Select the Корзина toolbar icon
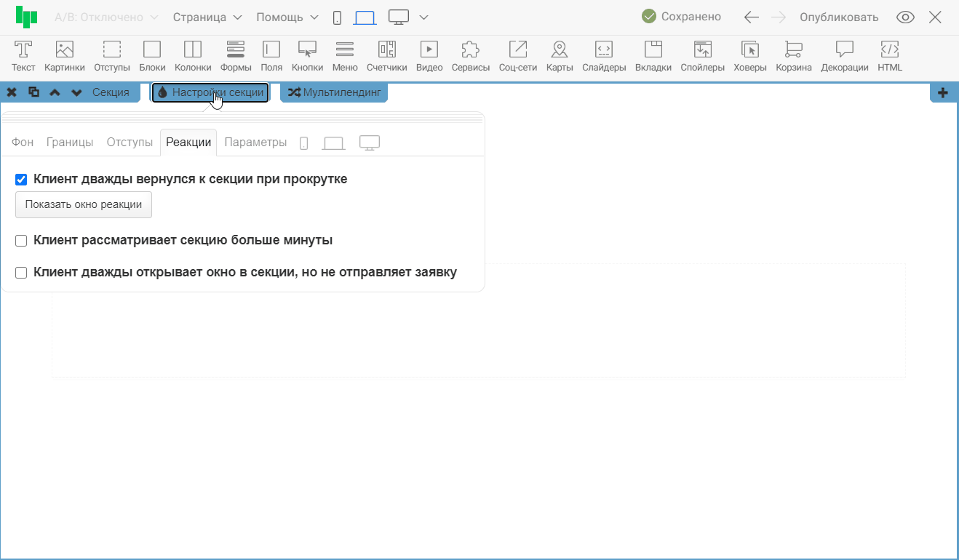Viewport: 959px width, 560px height. tap(793, 50)
